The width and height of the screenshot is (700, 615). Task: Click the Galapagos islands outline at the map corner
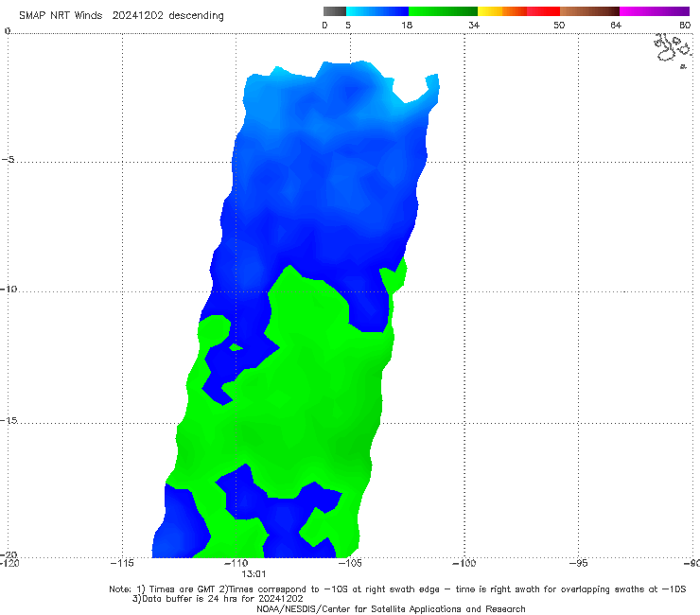[x=674, y=50]
